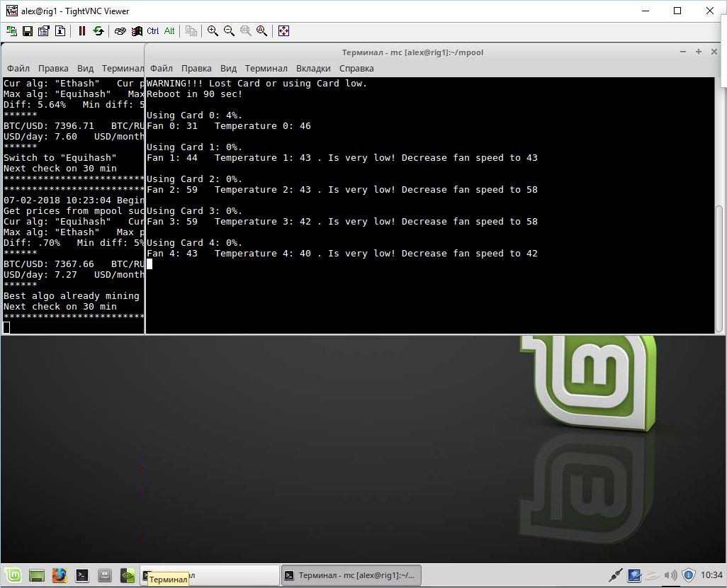Click the network connection tray icon
The image size is (727, 588).
615,575
